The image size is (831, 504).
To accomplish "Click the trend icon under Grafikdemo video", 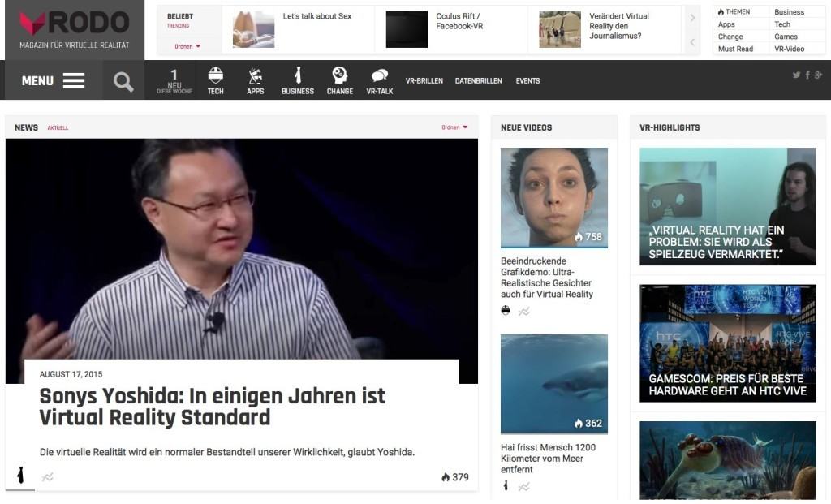I will 524,312.
